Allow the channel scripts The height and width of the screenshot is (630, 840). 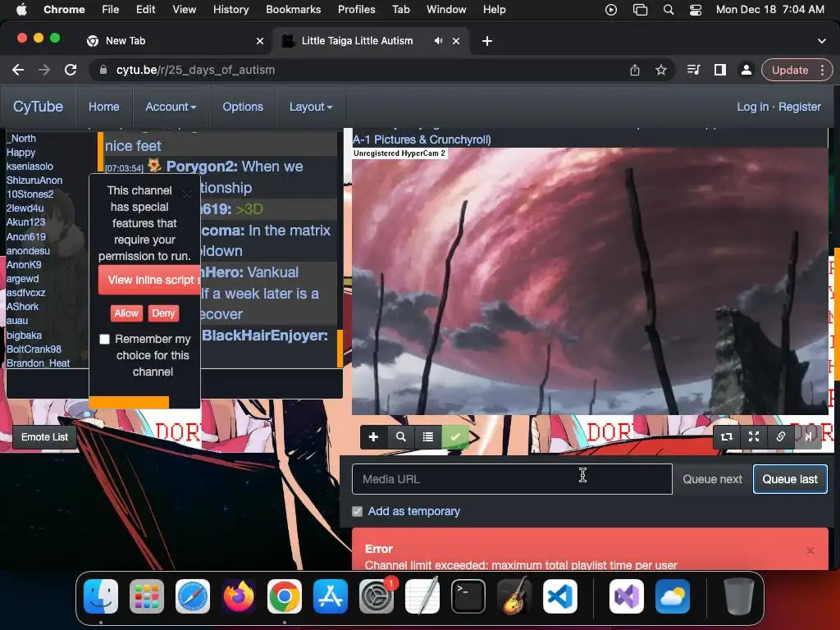[126, 313]
